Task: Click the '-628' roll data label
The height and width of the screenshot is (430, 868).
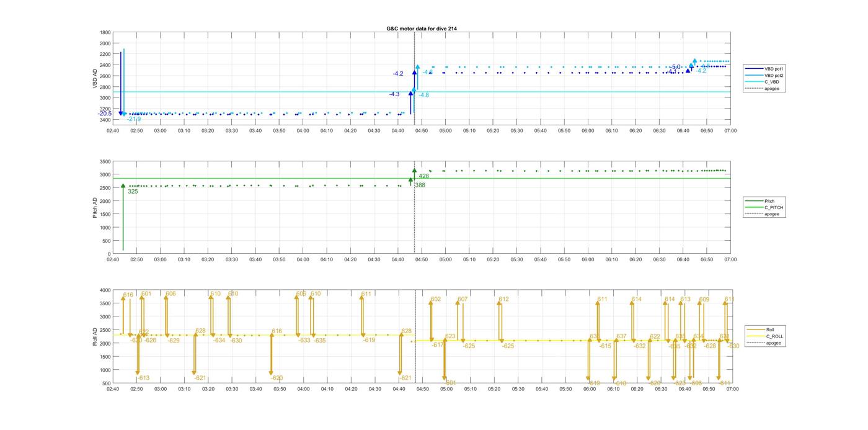Action: [710, 346]
